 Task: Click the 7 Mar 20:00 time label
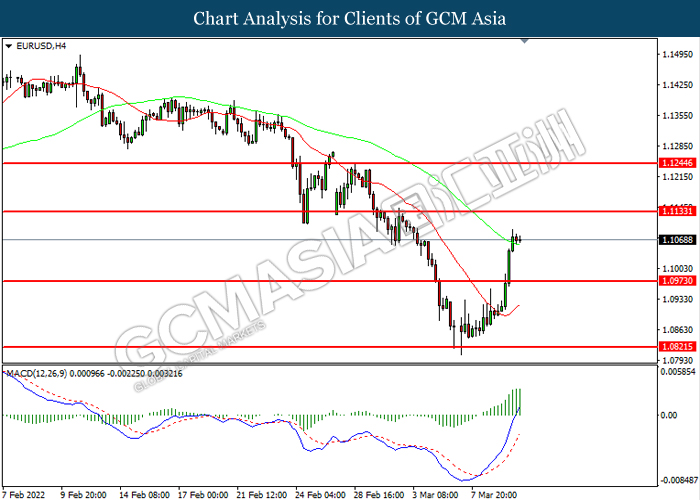[494, 495]
